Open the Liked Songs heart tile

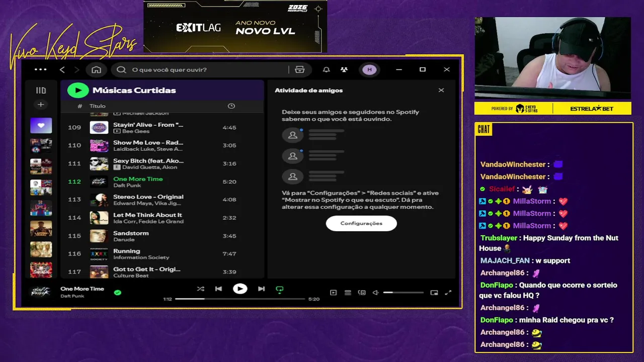tap(41, 125)
